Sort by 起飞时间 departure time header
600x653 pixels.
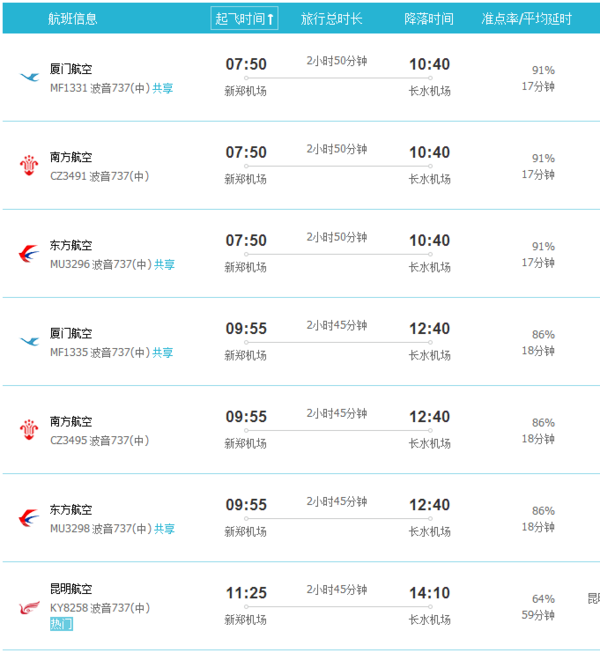tap(244, 18)
